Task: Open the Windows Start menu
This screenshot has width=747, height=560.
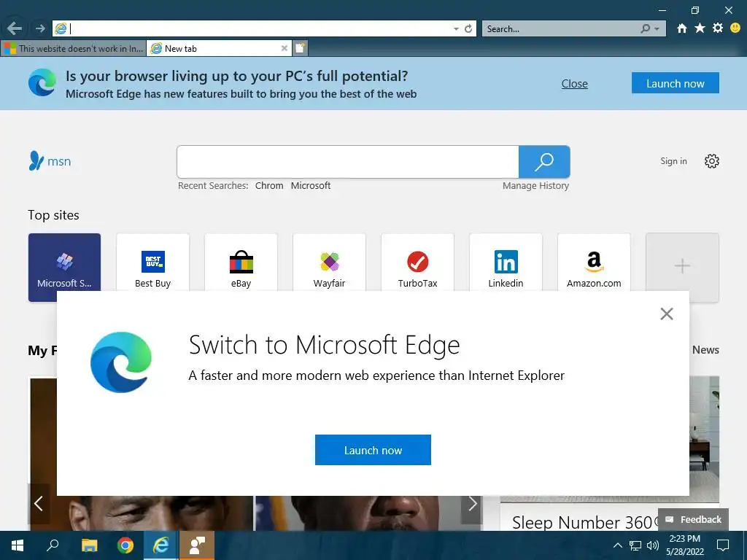Action: tap(18, 545)
